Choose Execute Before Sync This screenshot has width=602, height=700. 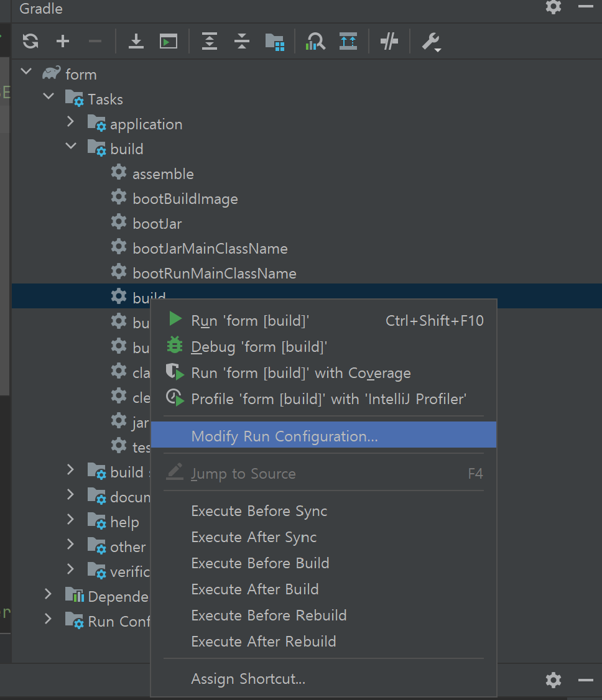(x=324, y=511)
